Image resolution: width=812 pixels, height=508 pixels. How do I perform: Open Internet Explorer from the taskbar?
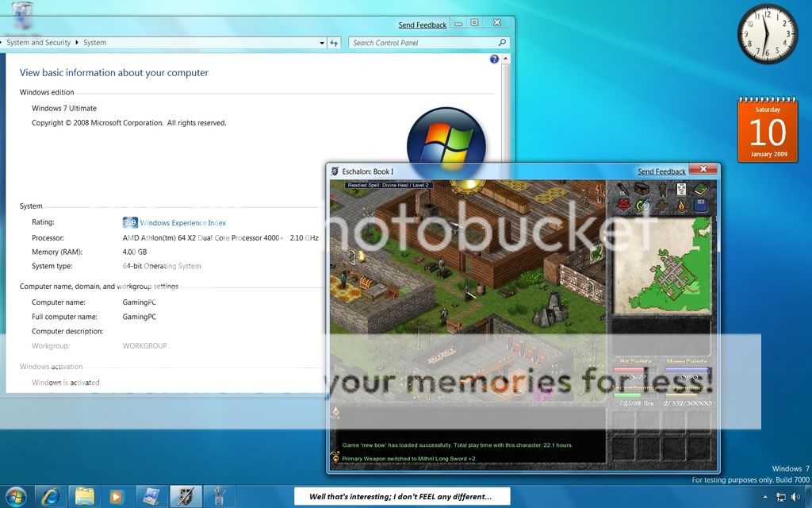pos(52,497)
